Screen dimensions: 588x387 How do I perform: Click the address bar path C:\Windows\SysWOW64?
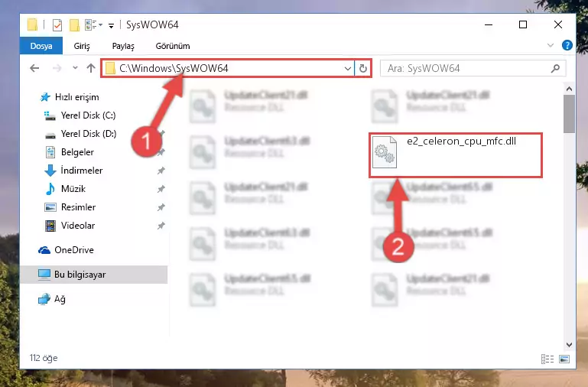(x=174, y=68)
